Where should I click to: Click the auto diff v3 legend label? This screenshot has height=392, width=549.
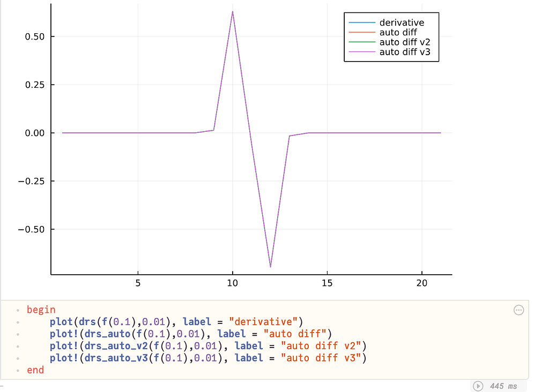click(404, 52)
